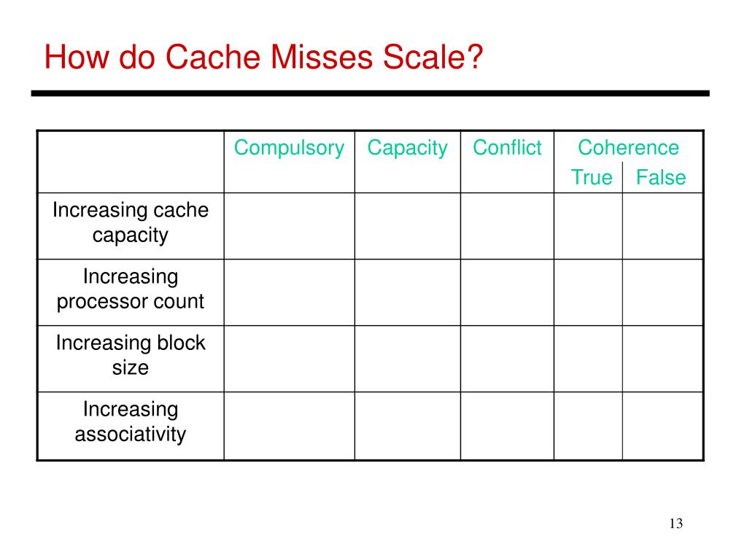The image size is (747, 560).
Task: Click the empty top-left table header cell
Action: pos(131,162)
